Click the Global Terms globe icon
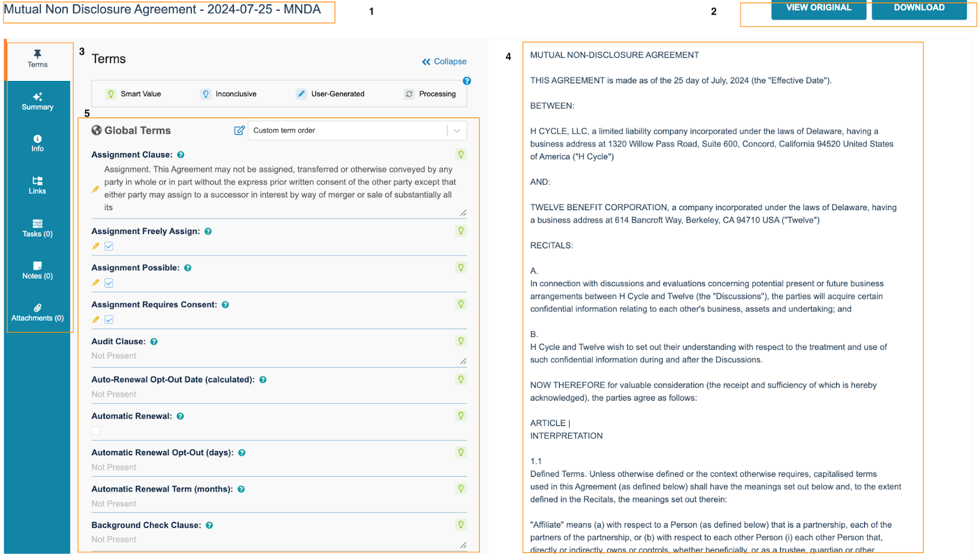 pyautogui.click(x=96, y=130)
